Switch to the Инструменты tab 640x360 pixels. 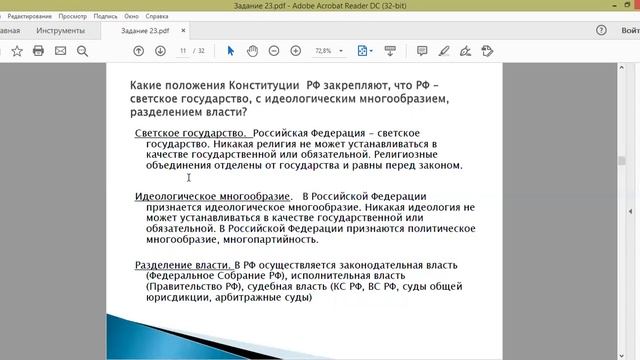(60, 31)
